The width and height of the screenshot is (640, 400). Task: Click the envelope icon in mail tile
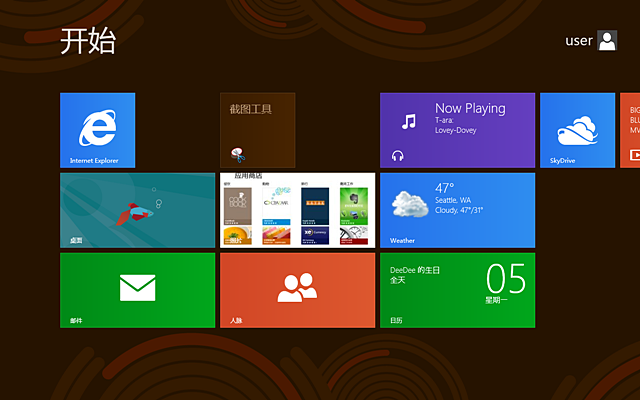point(138,288)
